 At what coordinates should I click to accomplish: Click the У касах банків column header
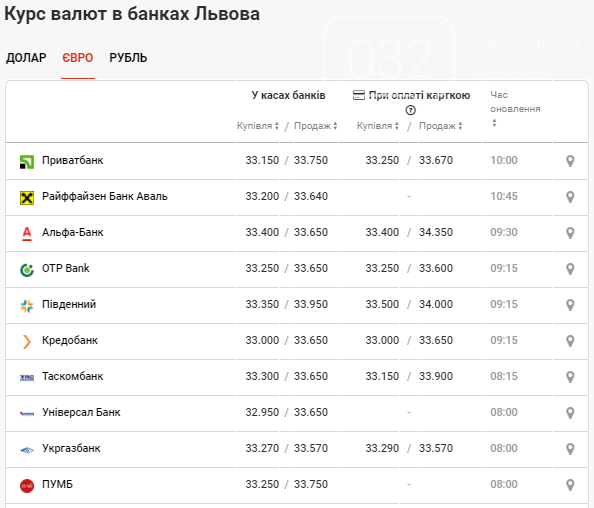coord(288,95)
